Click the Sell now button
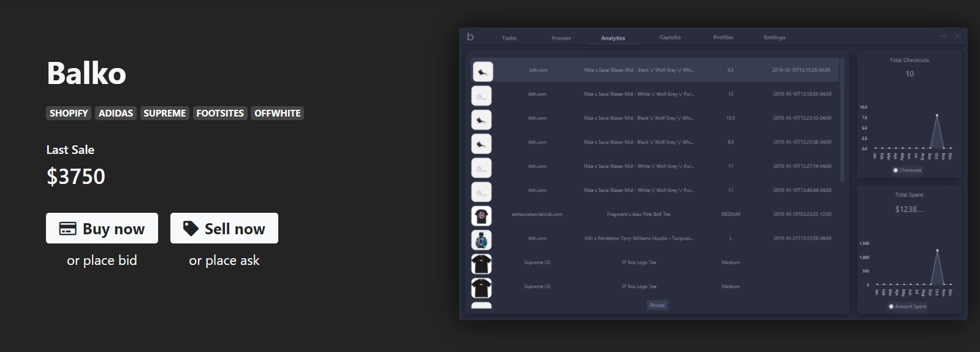This screenshot has height=352, width=980. click(224, 228)
